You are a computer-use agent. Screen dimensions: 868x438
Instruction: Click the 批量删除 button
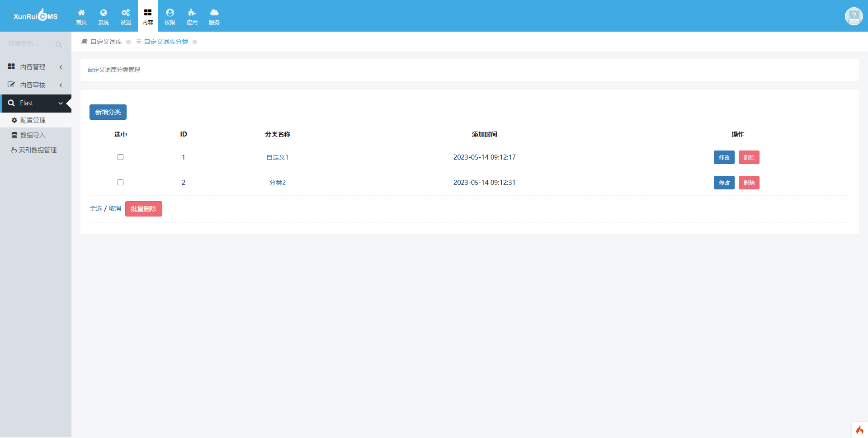(144, 209)
